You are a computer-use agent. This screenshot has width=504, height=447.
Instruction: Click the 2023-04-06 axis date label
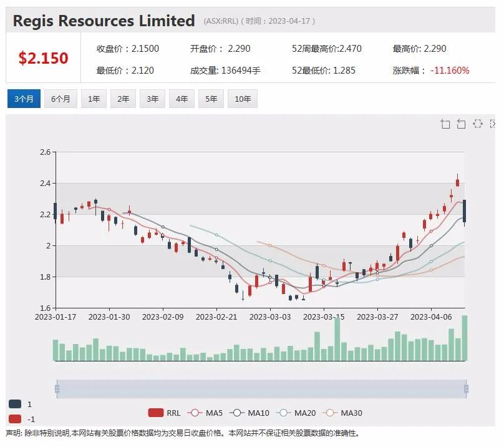coord(431,317)
